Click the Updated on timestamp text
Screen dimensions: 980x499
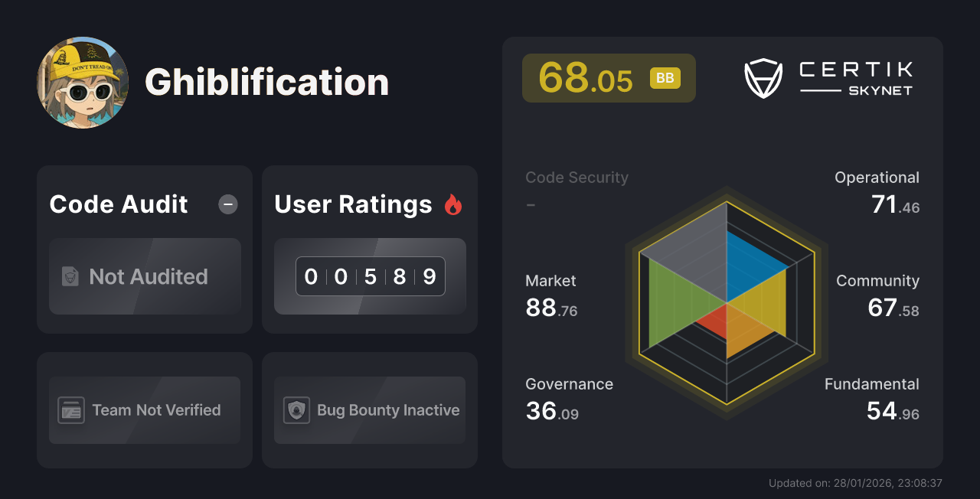tap(855, 483)
